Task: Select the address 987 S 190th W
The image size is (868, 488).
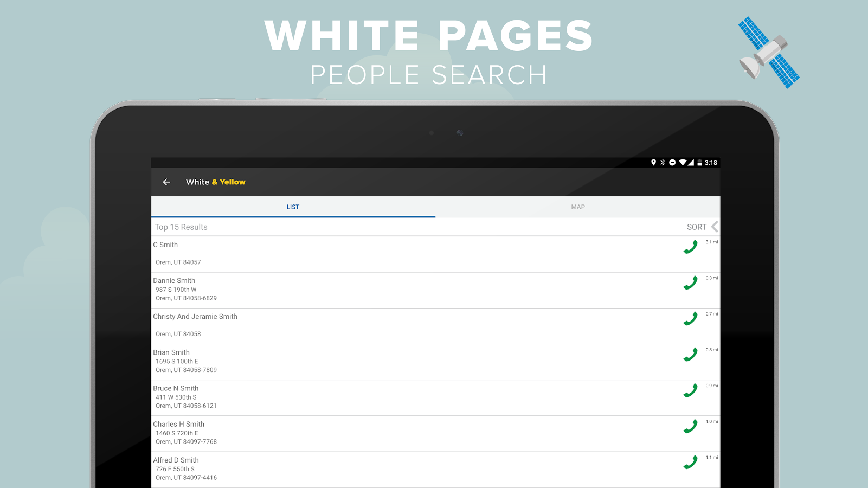Action: [176, 290]
